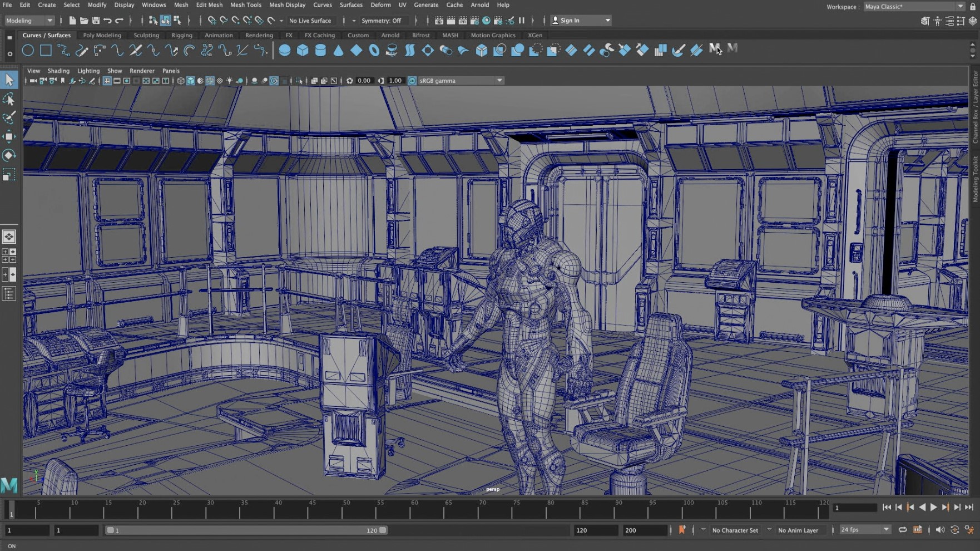Click the Save scene icon
This screenshot has height=551, width=980.
tap(96, 21)
